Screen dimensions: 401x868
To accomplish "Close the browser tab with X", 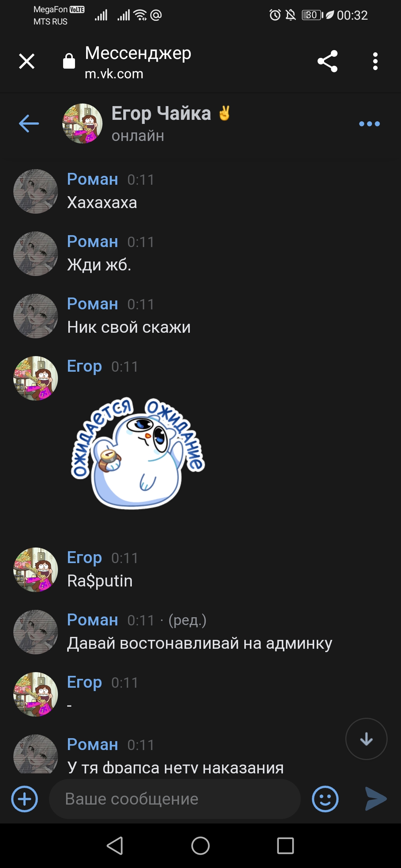I will tap(27, 61).
